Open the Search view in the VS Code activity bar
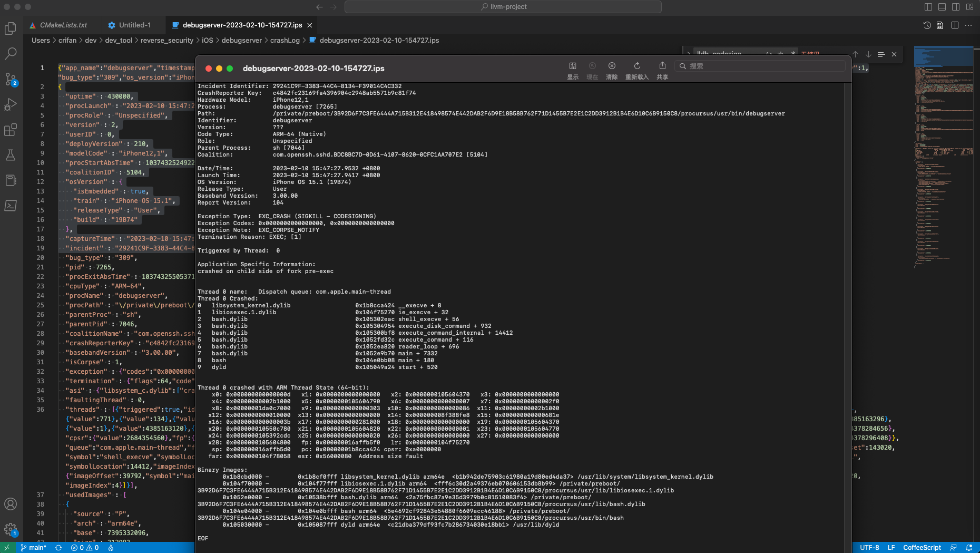The image size is (980, 553). click(11, 53)
